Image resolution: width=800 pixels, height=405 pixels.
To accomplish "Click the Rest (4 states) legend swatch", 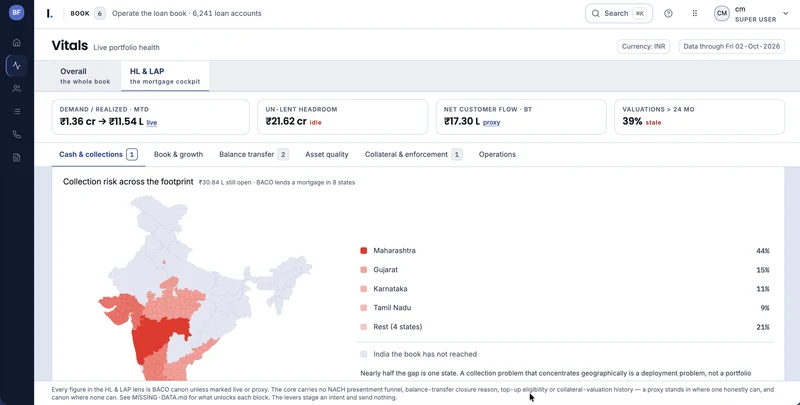I will [x=363, y=327].
